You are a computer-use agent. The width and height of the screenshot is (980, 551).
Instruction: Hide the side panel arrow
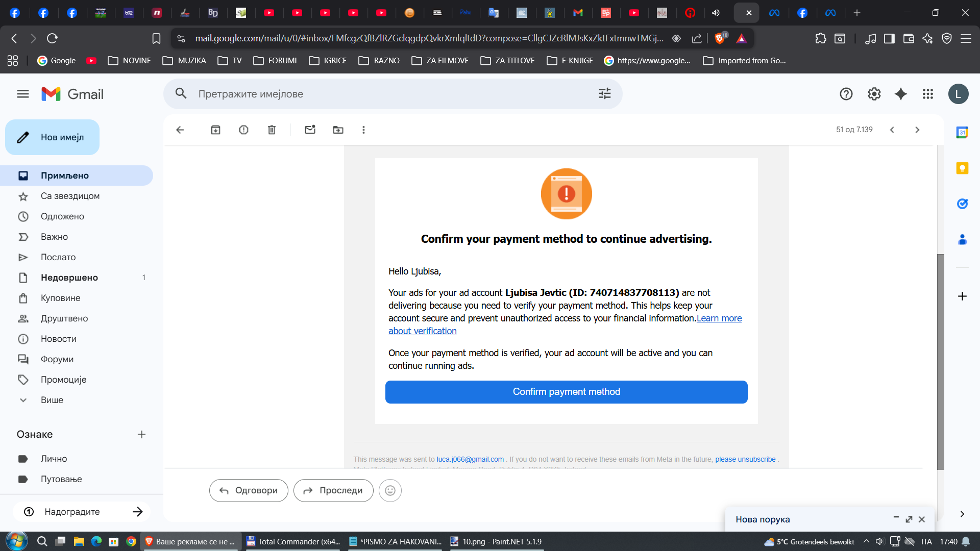click(962, 514)
